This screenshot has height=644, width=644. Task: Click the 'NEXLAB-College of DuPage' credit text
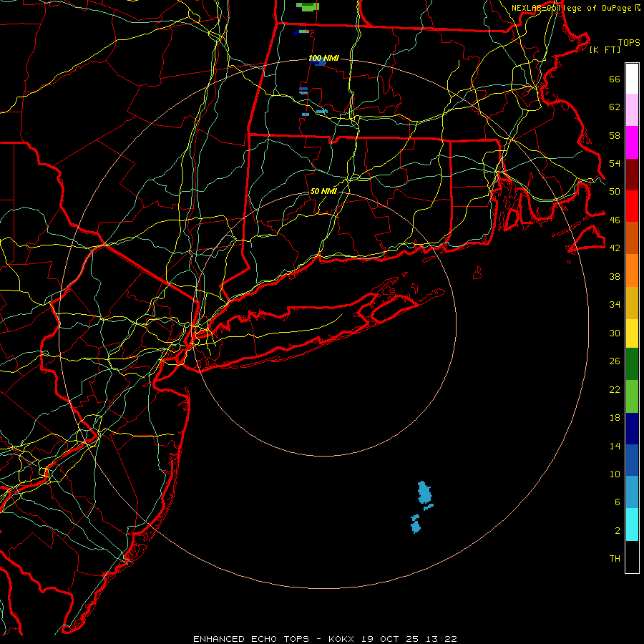click(571, 8)
